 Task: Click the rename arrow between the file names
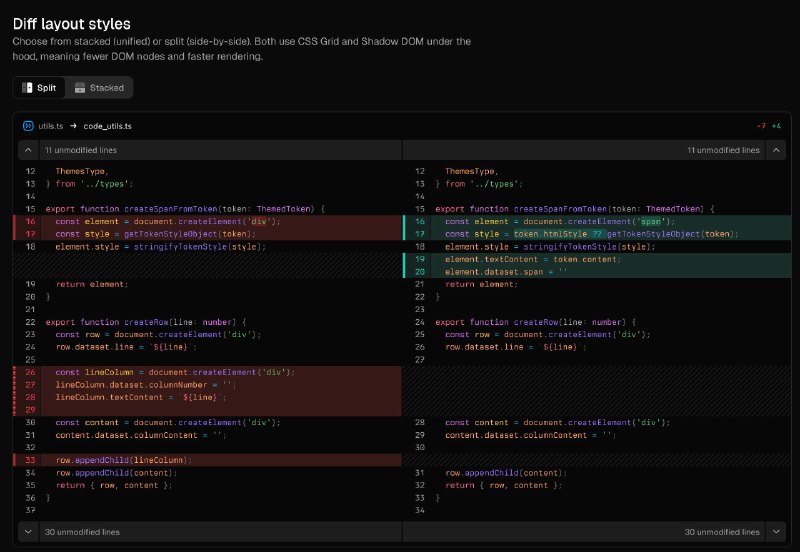click(x=74, y=126)
